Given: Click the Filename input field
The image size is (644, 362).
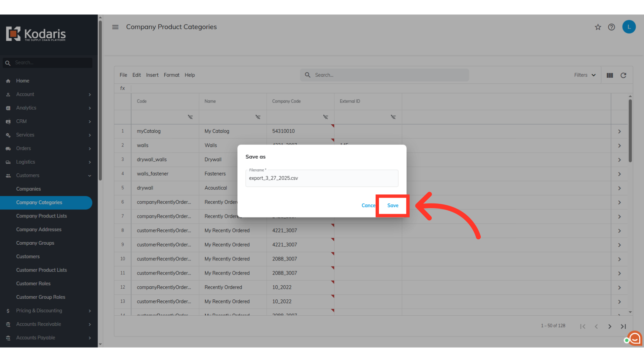Looking at the screenshot, I should click(321, 178).
